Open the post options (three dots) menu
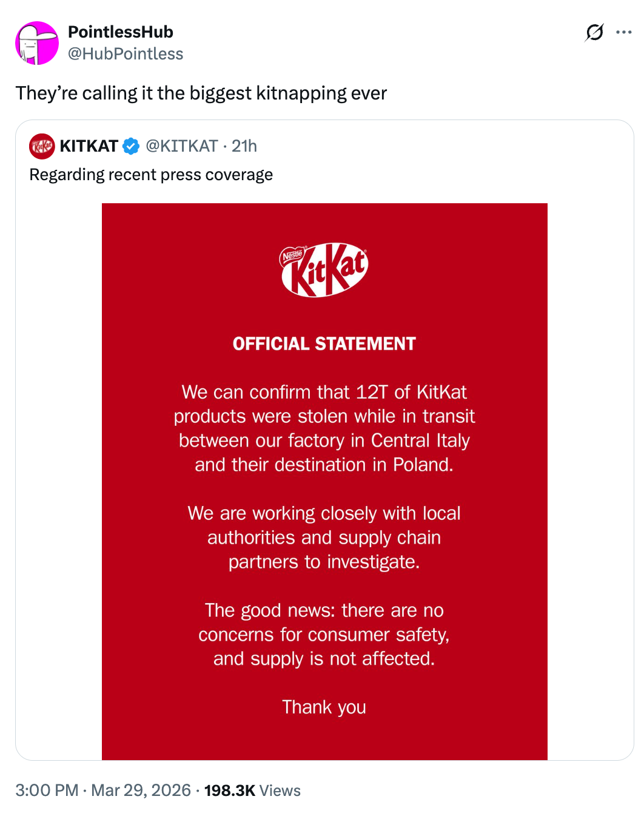 (x=623, y=32)
